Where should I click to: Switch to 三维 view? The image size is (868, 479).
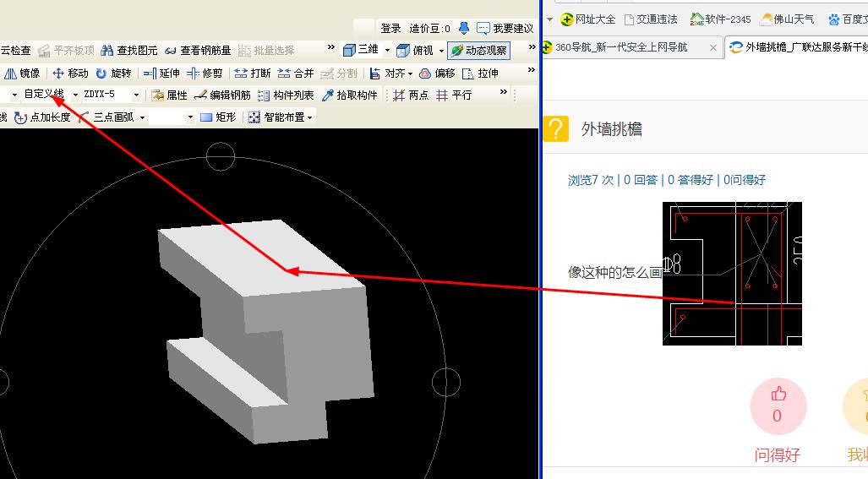pyautogui.click(x=361, y=50)
